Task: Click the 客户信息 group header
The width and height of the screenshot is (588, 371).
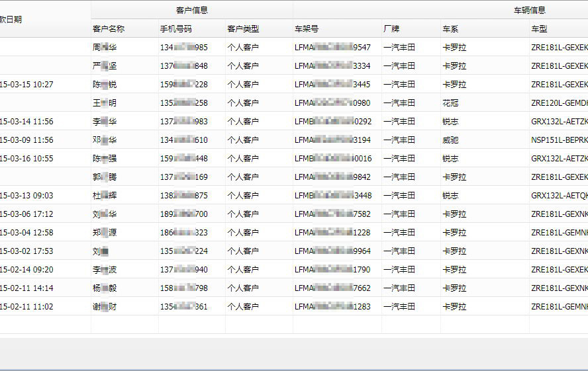Action: pos(192,11)
